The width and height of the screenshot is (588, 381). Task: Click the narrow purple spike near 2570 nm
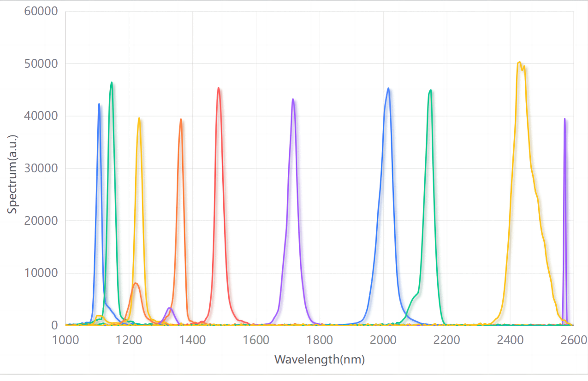tap(564, 119)
